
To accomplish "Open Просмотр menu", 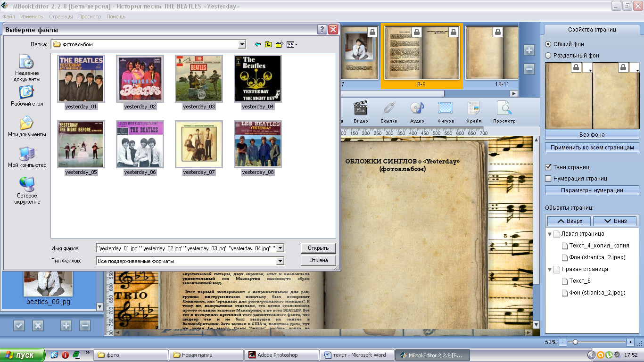I will coord(90,16).
